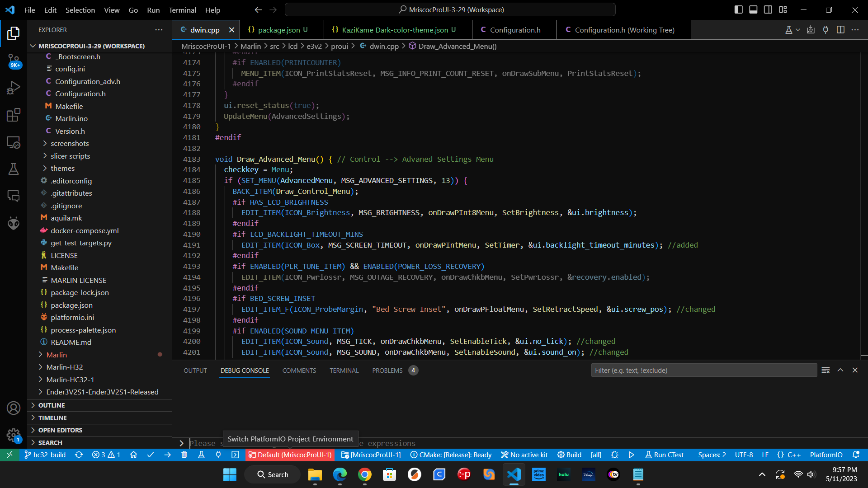
Task: Close the dwin.cpp editor tab
Action: pos(231,30)
